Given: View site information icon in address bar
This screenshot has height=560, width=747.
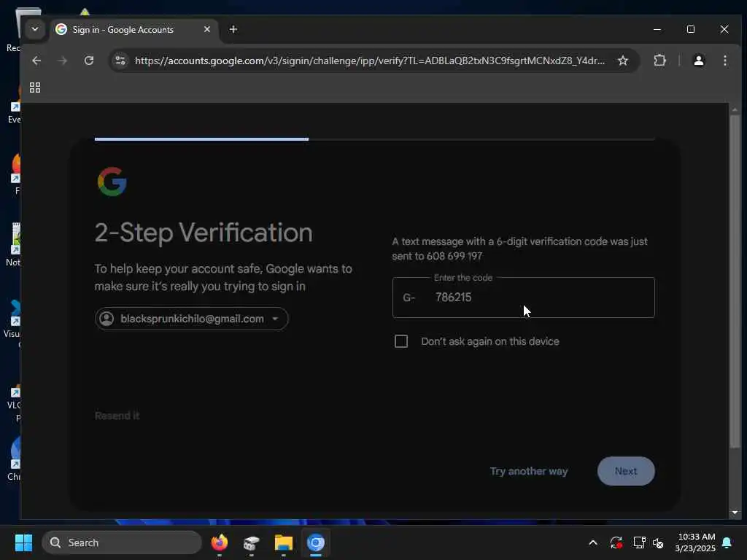Looking at the screenshot, I should pyautogui.click(x=120, y=61).
